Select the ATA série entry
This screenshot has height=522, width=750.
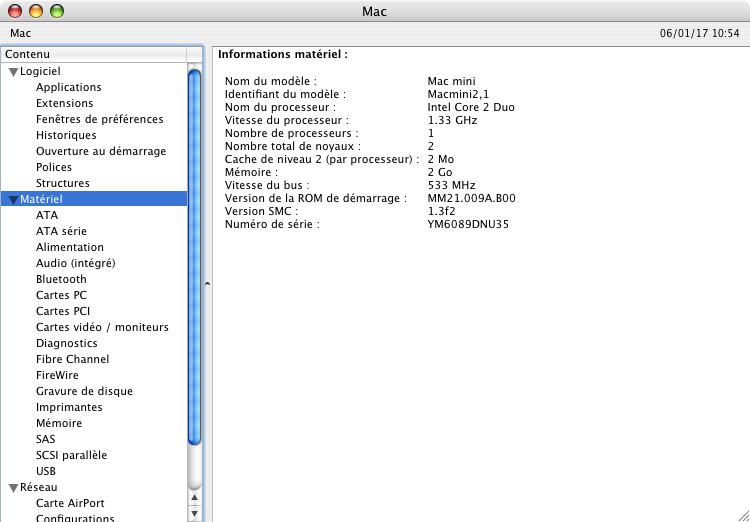pyautogui.click(x=61, y=231)
